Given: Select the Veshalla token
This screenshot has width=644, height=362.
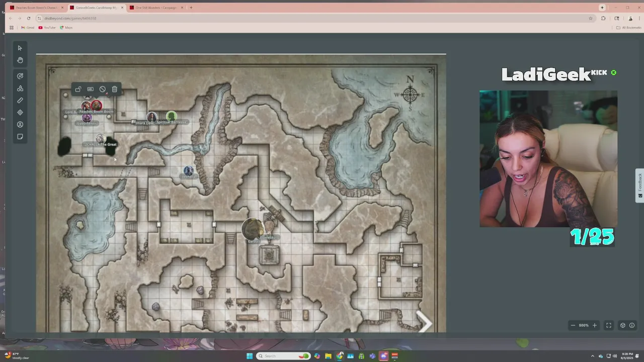Looking at the screenshot, I should coord(188,171).
